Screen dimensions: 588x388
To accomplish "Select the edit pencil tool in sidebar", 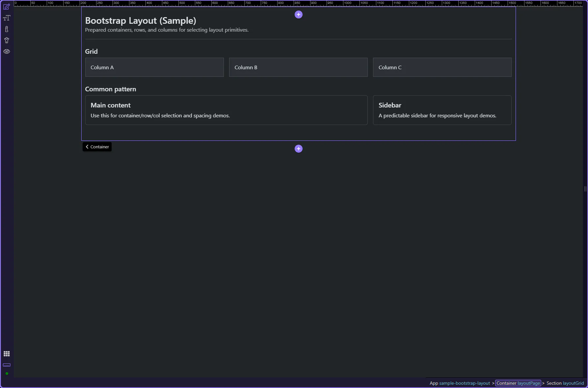I will pos(7,7).
